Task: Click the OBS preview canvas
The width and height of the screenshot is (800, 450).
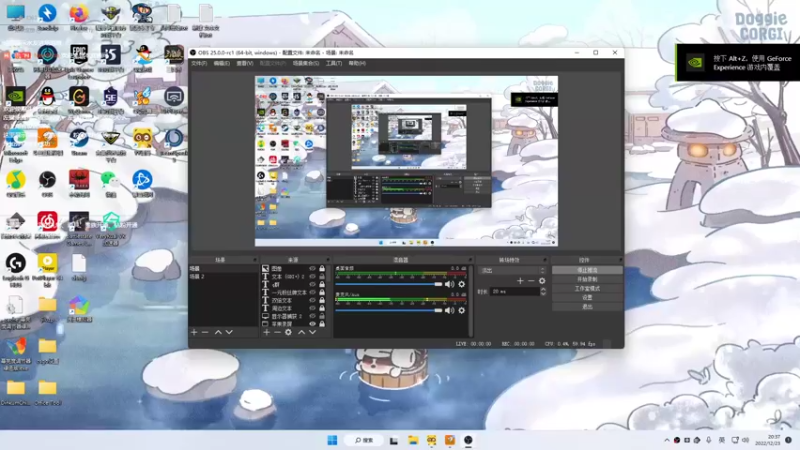Action: (406, 161)
